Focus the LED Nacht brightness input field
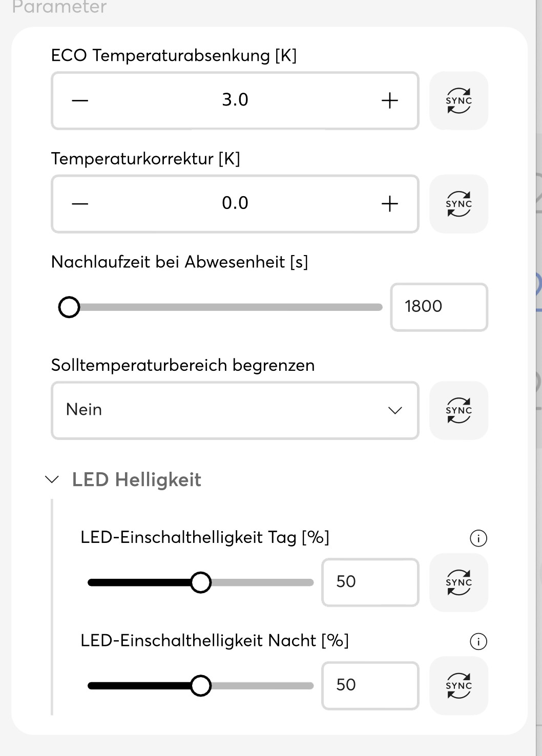This screenshot has height=756, width=542. pos(370,685)
